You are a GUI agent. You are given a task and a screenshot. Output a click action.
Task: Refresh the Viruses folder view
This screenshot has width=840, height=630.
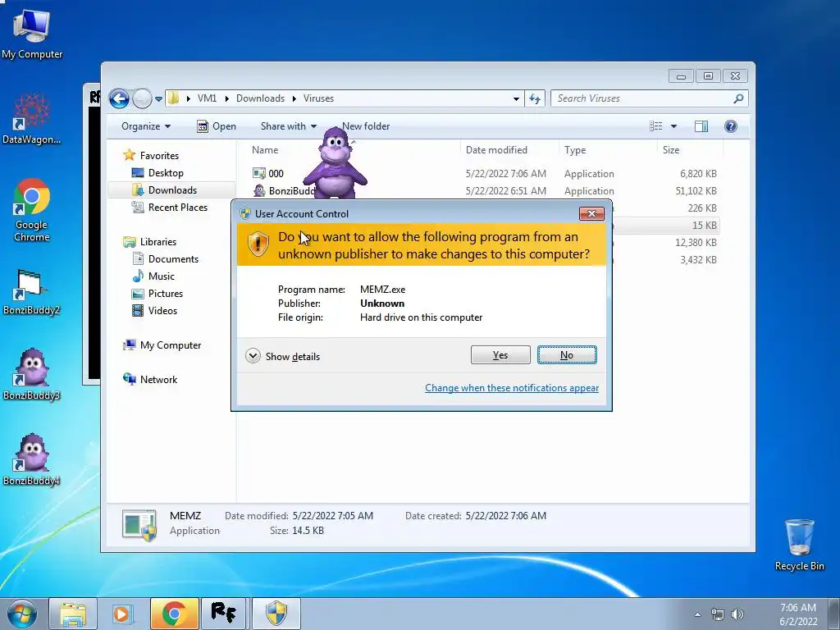tap(535, 98)
